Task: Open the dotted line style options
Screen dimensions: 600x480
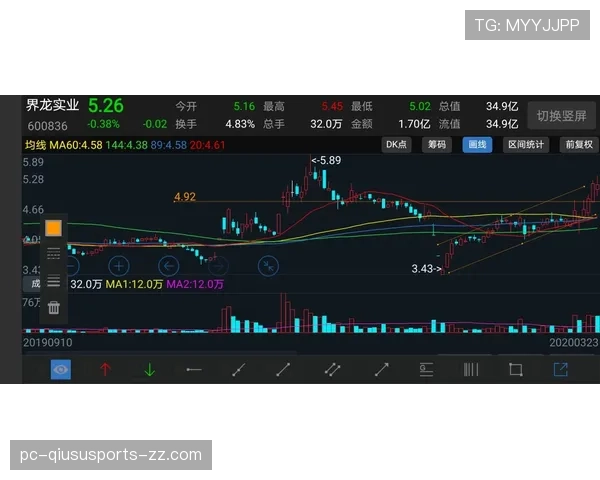Action: pos(54,255)
